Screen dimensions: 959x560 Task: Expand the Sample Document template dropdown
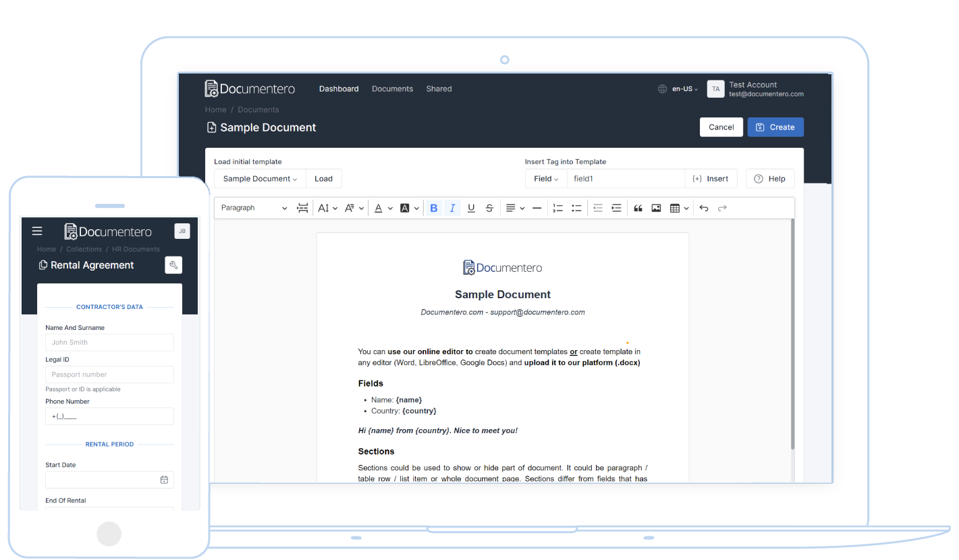point(260,179)
